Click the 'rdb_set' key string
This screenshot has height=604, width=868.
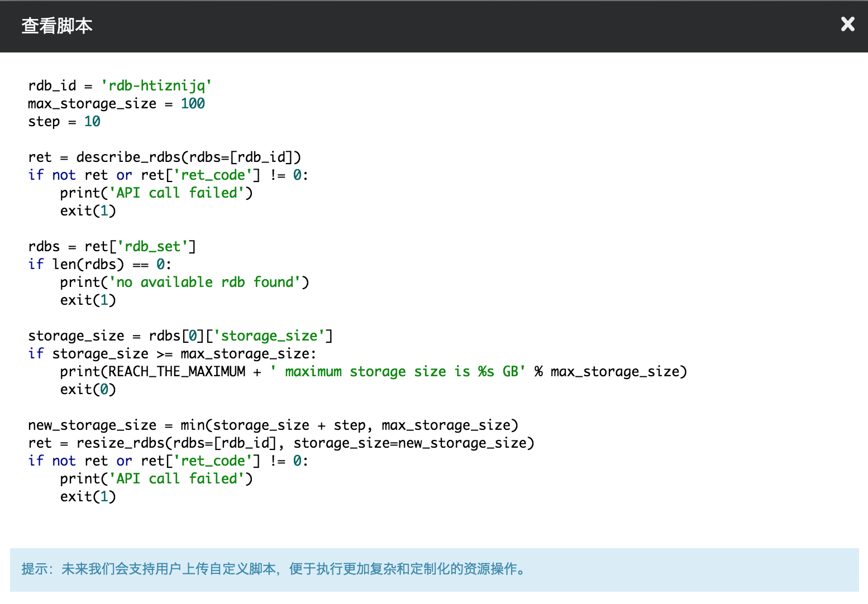[152, 246]
